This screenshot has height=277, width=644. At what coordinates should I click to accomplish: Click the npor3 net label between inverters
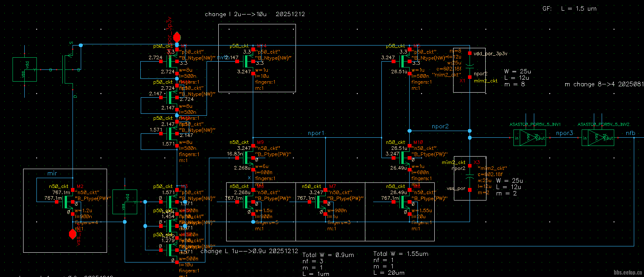coord(564,133)
